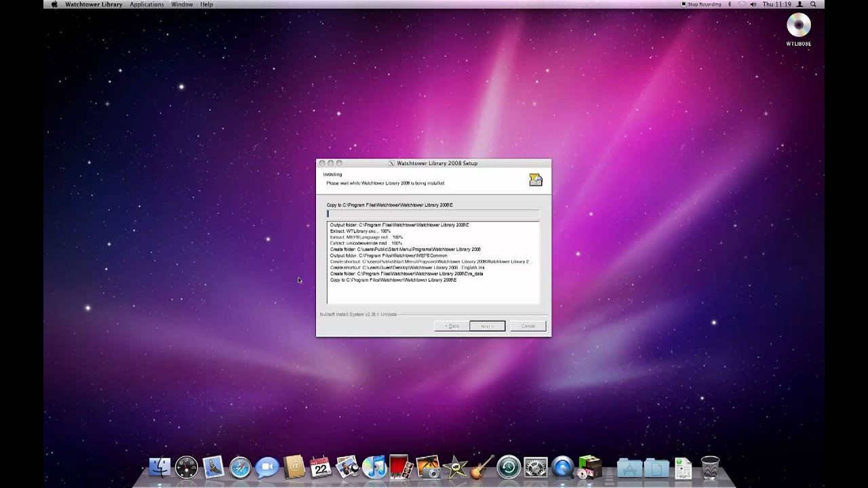868x488 pixels.
Task: Click the Back button in setup
Action: point(452,326)
